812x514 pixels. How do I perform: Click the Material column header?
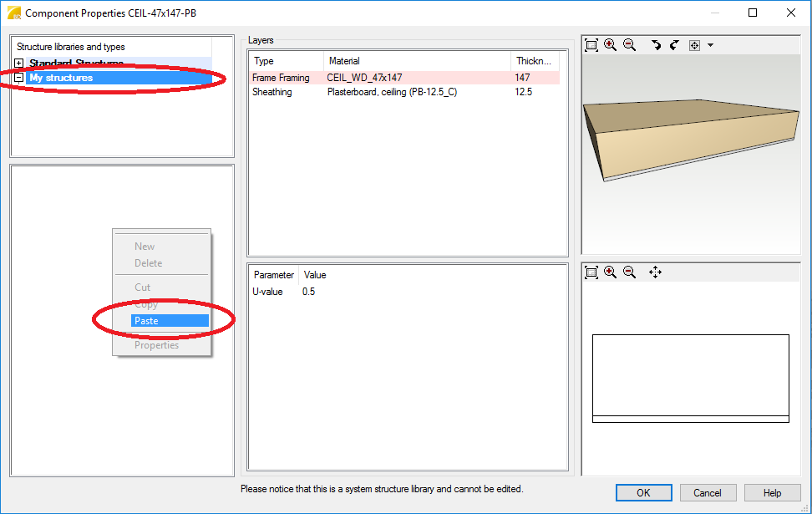pyautogui.click(x=418, y=61)
